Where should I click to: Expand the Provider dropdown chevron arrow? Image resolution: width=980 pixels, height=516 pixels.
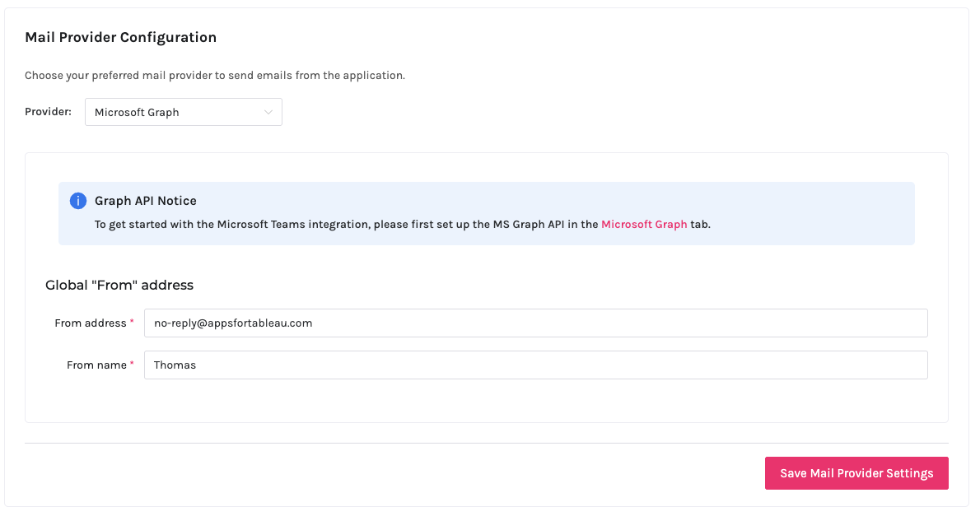tap(268, 112)
